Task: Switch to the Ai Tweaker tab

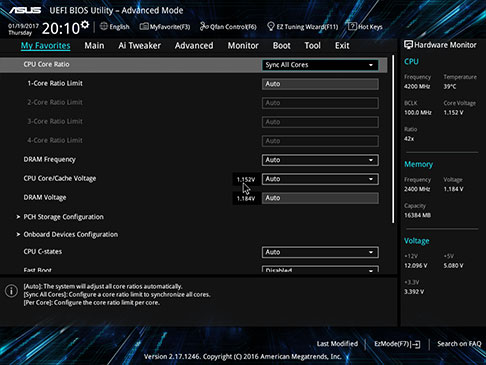Action: 139,46
